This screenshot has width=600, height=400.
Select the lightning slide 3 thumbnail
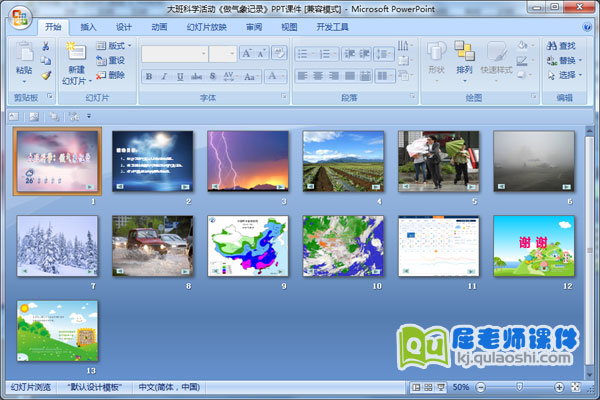248,161
